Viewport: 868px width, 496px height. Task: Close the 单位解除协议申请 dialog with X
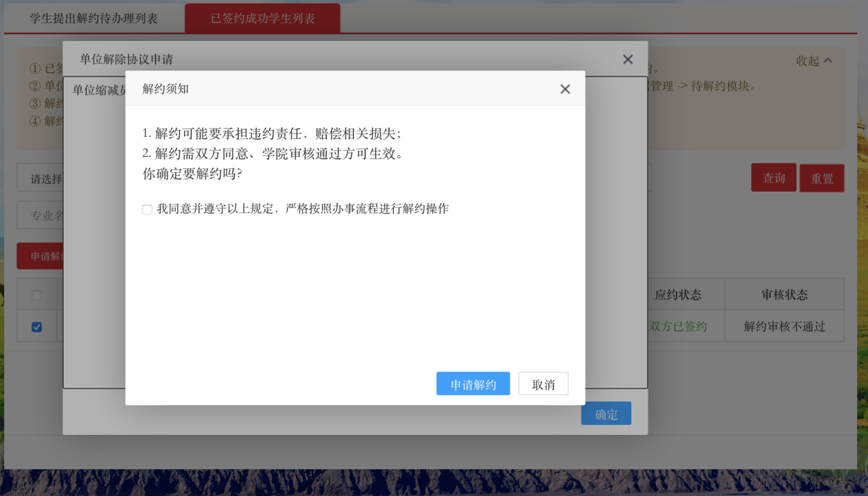(628, 60)
